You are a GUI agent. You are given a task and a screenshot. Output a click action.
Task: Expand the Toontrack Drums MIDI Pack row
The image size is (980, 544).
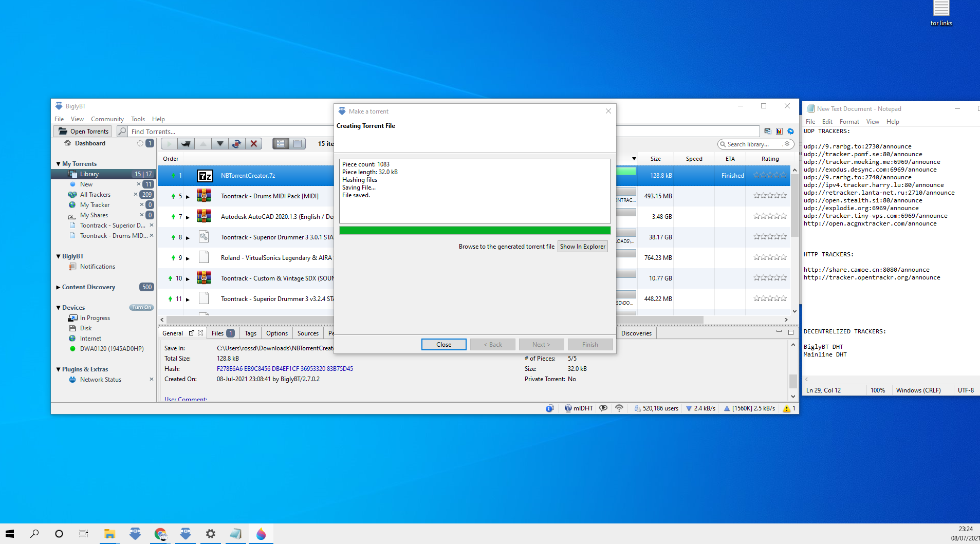(188, 197)
